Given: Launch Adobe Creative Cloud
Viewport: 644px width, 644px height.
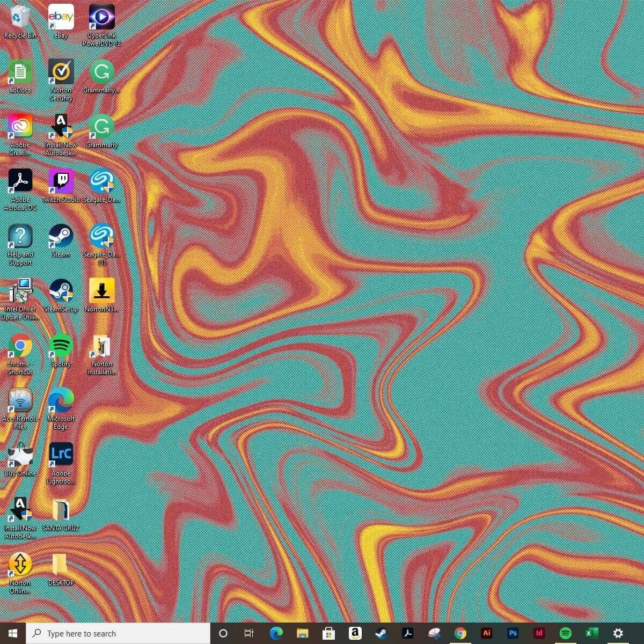Looking at the screenshot, I should [x=20, y=126].
